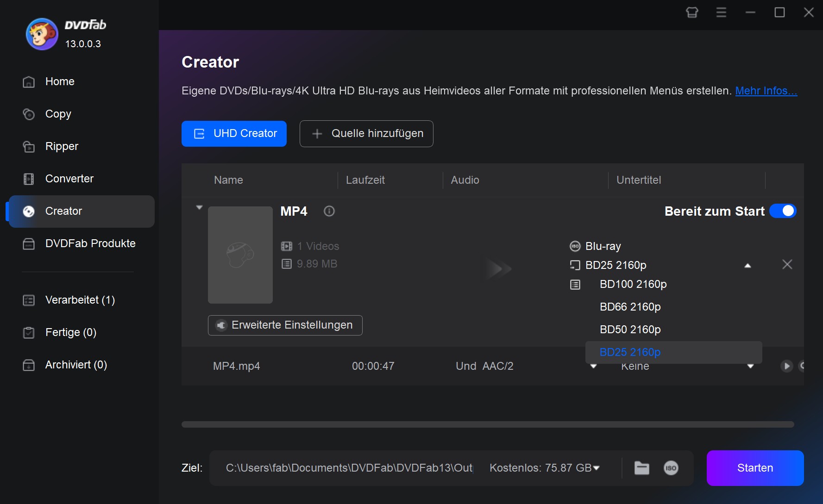
Task: Click Quelle hinzufügen button
Action: coord(366,134)
